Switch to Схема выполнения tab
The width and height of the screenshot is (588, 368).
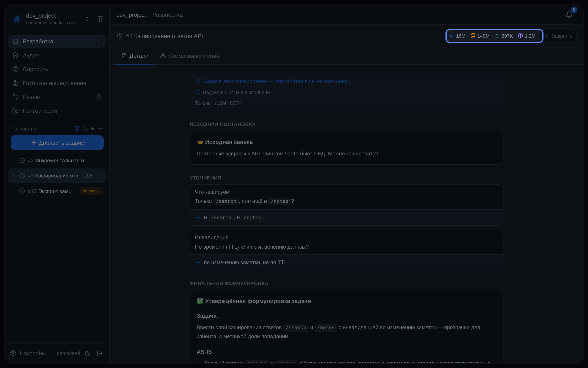click(x=189, y=56)
